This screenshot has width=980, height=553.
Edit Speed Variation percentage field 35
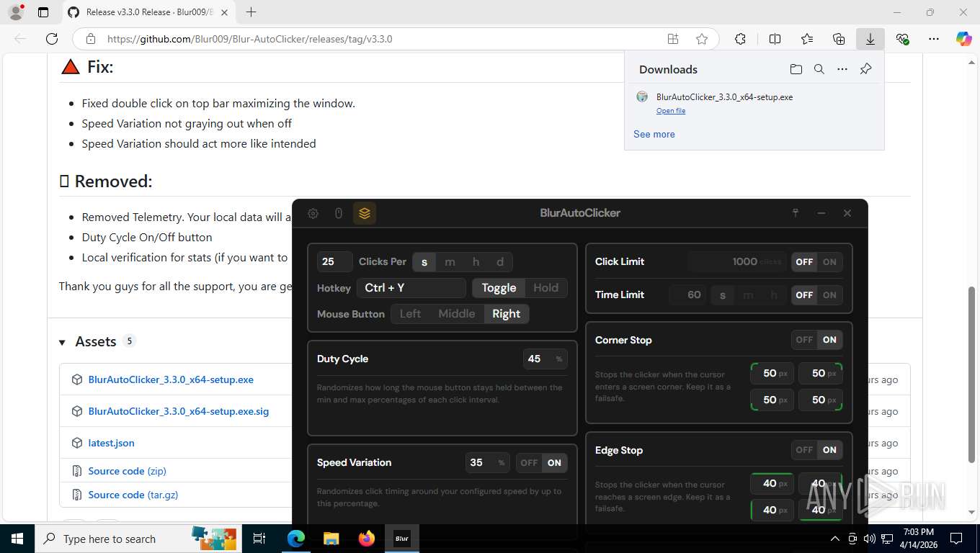click(x=487, y=463)
